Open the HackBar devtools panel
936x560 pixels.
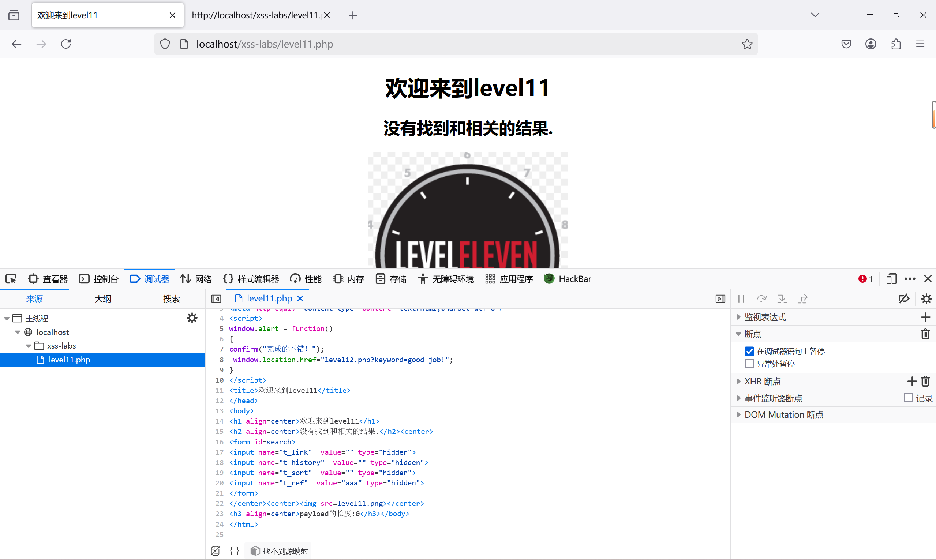[568, 279]
